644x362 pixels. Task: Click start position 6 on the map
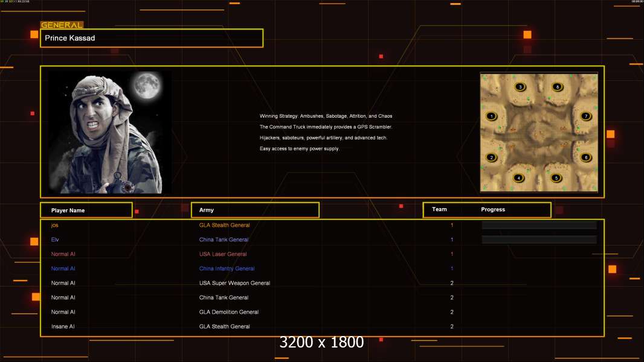pos(585,157)
